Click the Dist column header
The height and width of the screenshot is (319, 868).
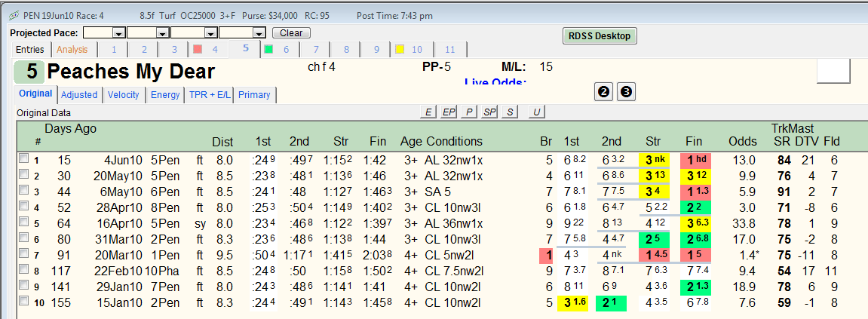click(x=222, y=141)
